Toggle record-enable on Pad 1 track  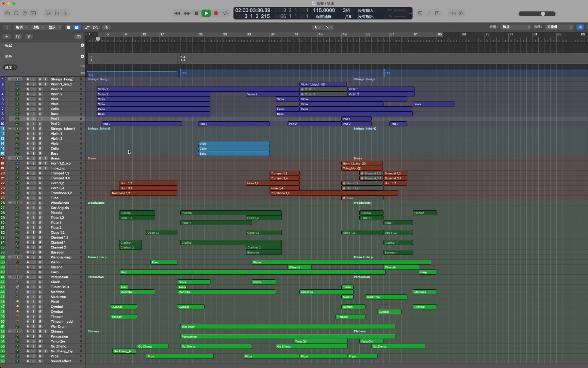point(40,119)
